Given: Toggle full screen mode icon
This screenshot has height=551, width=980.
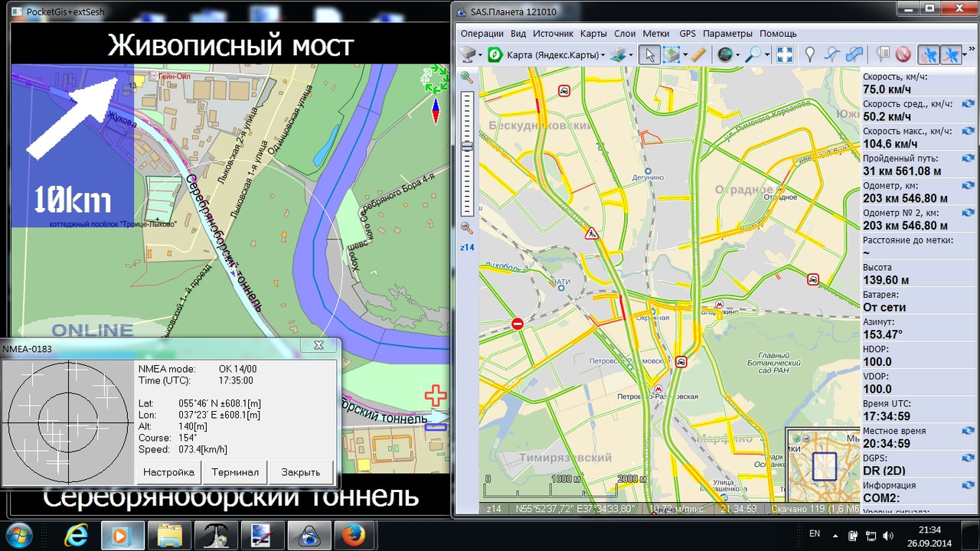Looking at the screenshot, I should tap(785, 55).
